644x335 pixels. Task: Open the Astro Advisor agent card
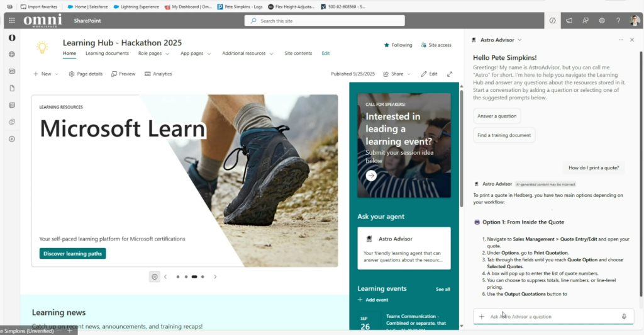(404, 248)
